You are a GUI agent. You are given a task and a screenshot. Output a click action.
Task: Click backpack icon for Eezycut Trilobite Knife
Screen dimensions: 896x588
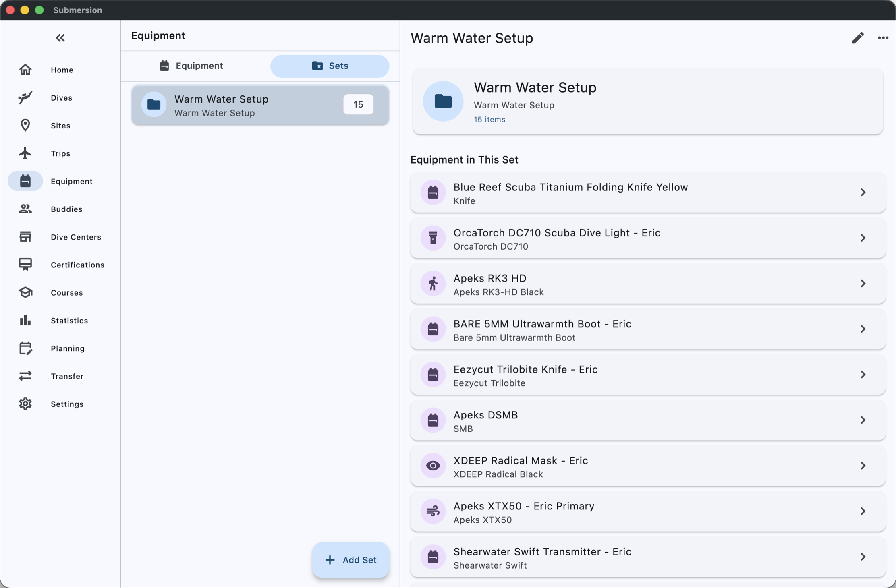433,375
